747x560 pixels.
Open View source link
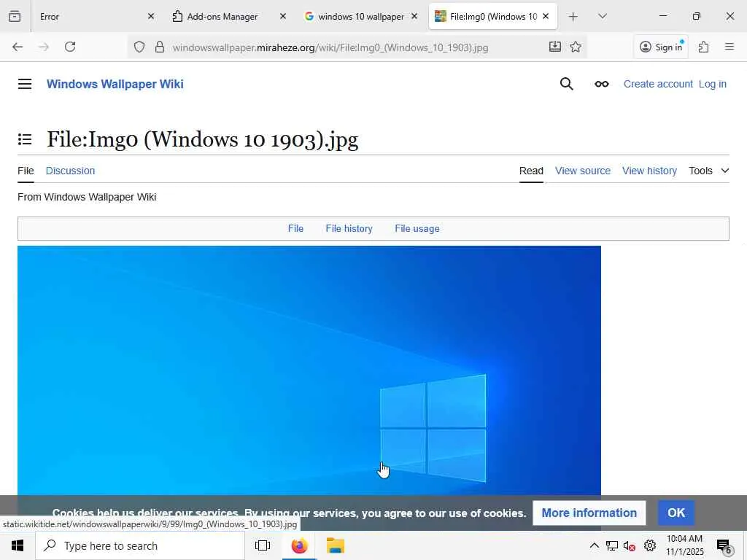[x=583, y=171]
